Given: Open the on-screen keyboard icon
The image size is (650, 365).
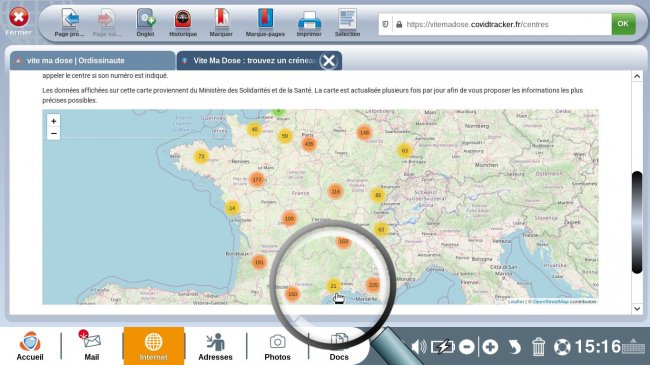Looking at the screenshot, I should pos(633,346).
